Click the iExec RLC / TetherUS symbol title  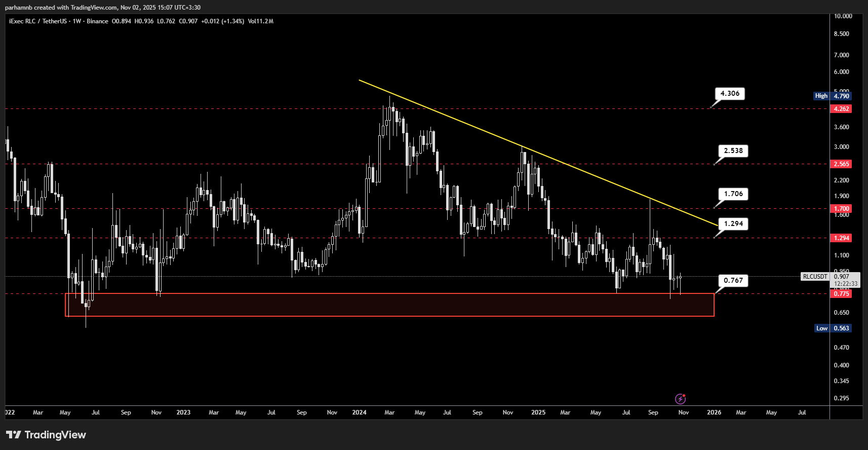click(38, 21)
